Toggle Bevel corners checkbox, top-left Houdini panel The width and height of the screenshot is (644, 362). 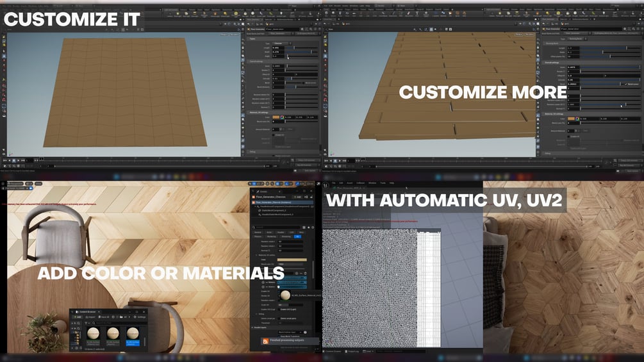point(303,83)
